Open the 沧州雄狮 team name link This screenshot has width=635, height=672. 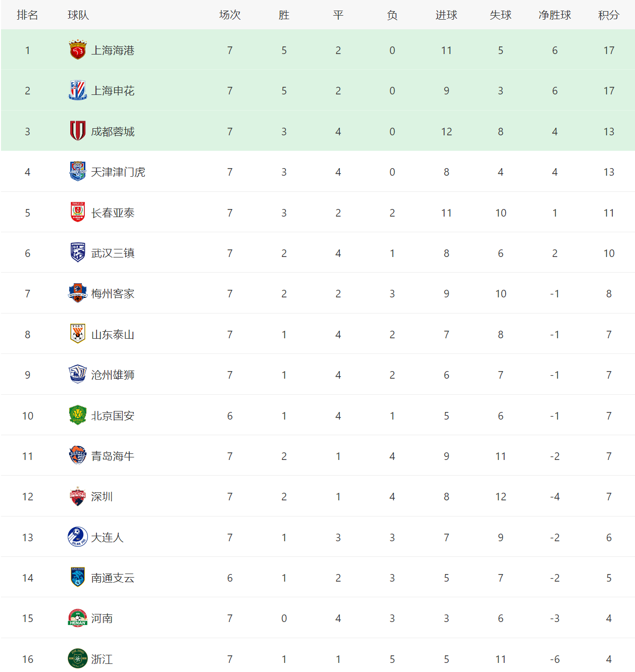(x=113, y=375)
